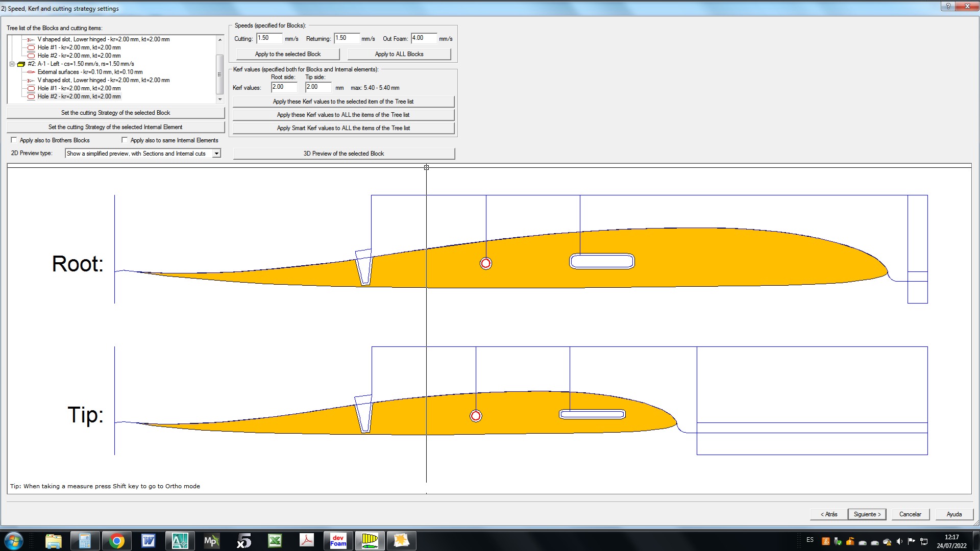The height and width of the screenshot is (551, 980).
Task: Open Adobe Acrobat PDF taskbar icon
Action: pos(307,541)
